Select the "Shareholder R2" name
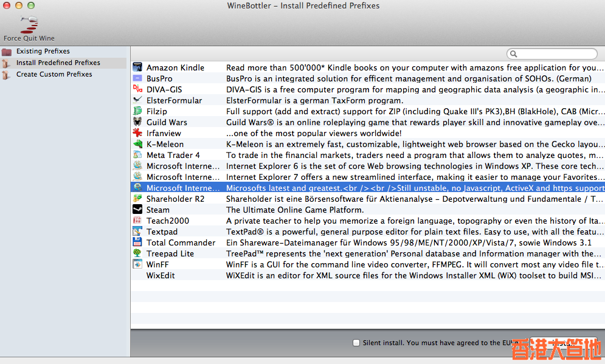 [x=175, y=199]
